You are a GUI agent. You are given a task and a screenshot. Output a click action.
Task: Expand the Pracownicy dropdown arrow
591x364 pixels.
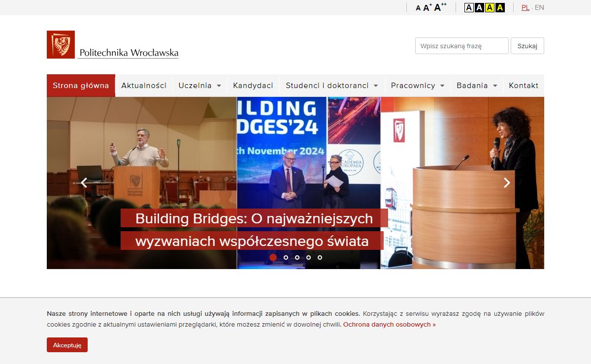442,86
